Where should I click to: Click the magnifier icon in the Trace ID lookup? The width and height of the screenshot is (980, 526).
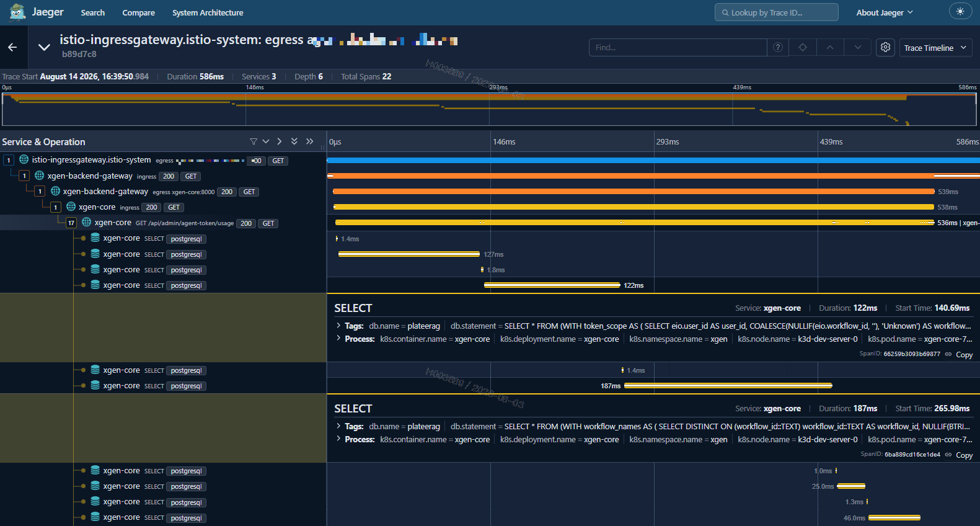tap(725, 12)
